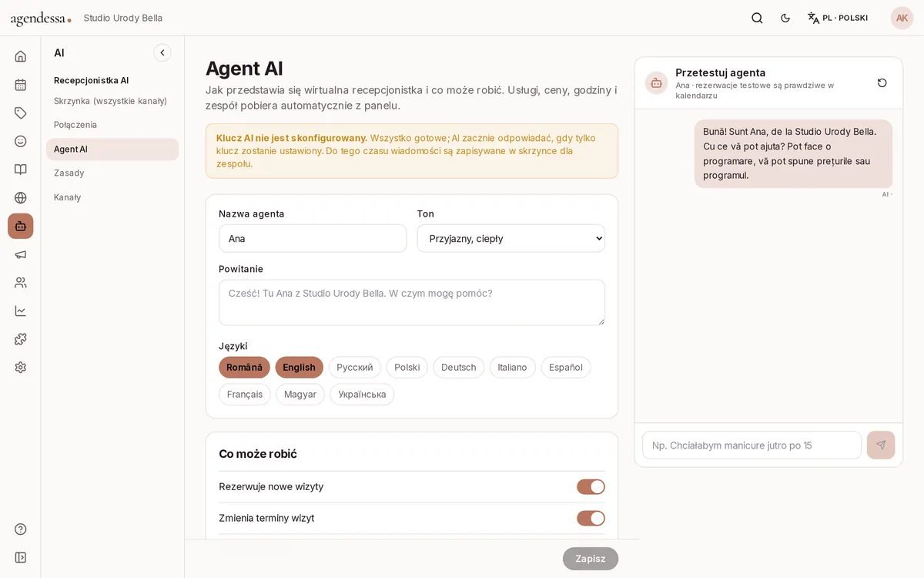Screen dimensions: 924x578
Task: Deselect the English language chip
Action: point(299,368)
